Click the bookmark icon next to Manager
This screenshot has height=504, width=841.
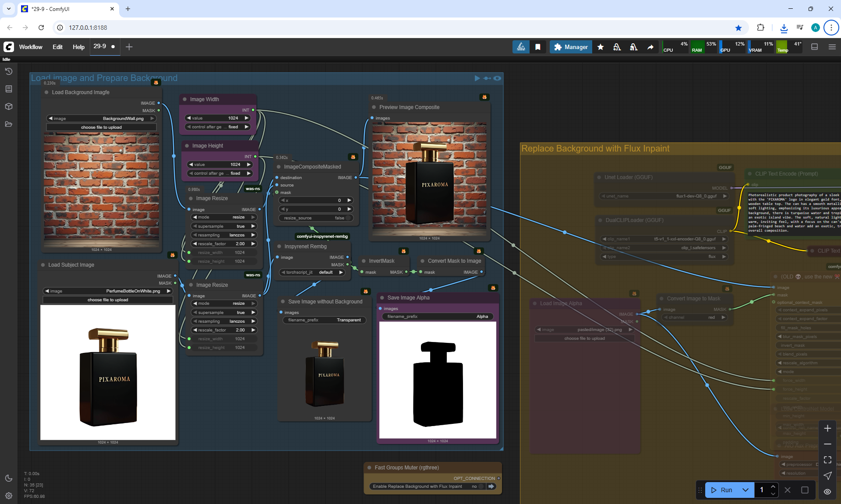tap(538, 47)
